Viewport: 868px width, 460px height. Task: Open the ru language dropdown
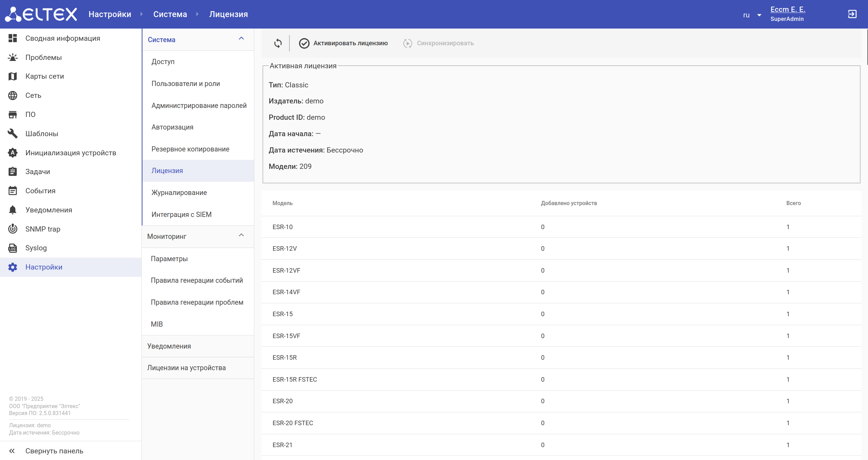coord(752,15)
